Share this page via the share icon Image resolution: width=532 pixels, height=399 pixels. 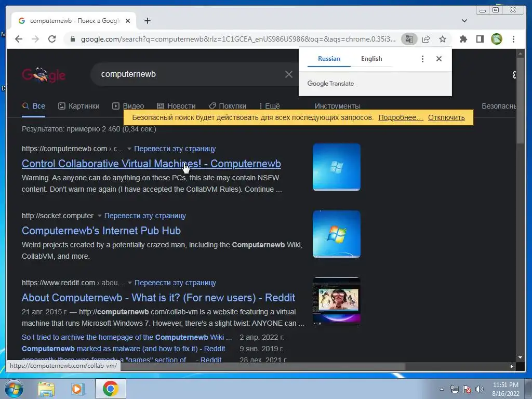click(x=426, y=39)
